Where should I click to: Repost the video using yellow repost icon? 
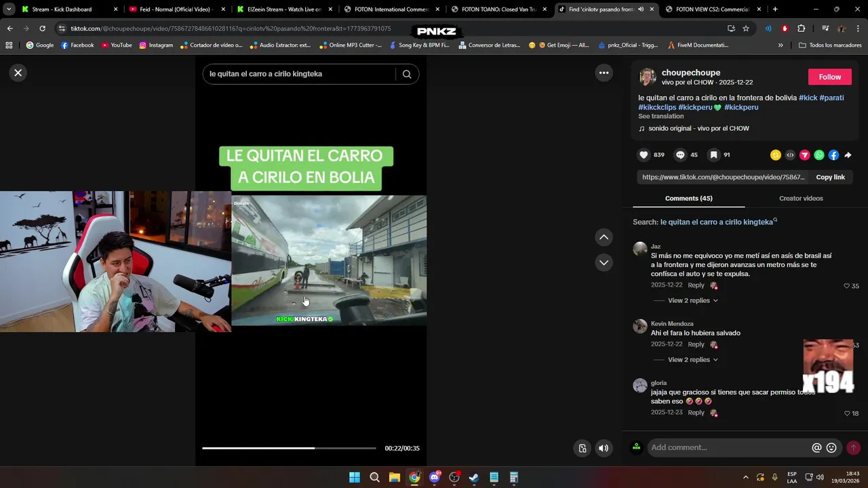point(776,155)
